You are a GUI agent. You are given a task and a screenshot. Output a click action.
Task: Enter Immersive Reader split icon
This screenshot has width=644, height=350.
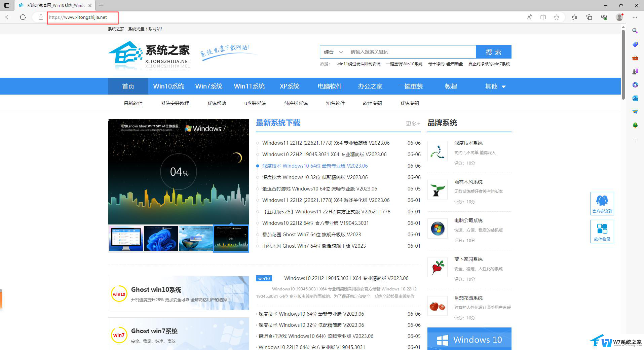543,17
